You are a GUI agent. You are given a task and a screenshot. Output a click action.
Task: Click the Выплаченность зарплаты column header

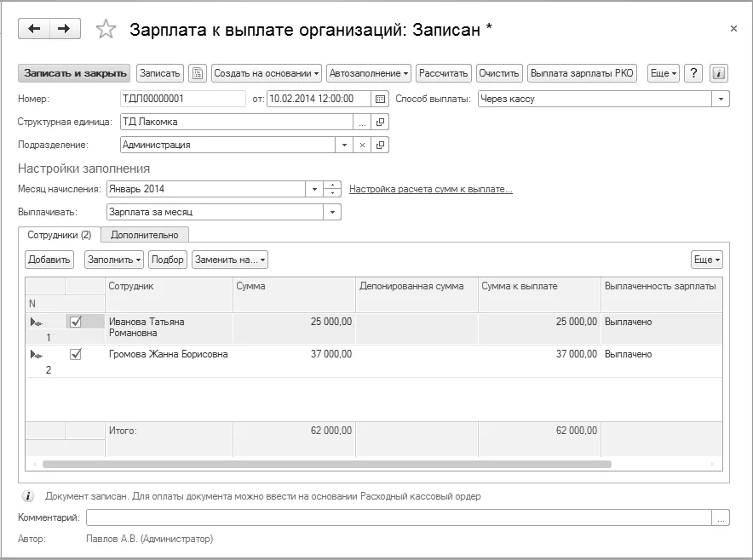661,294
